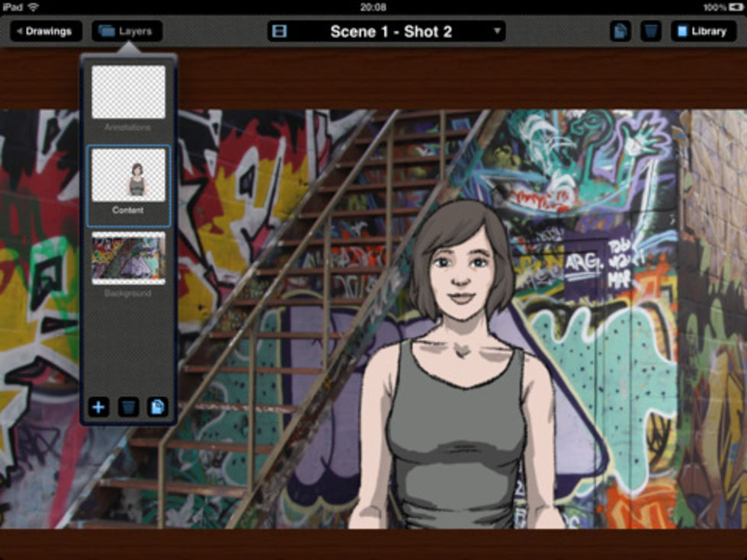
Task: Click the Scene 1 - Shot 2 title
Action: [x=390, y=31]
